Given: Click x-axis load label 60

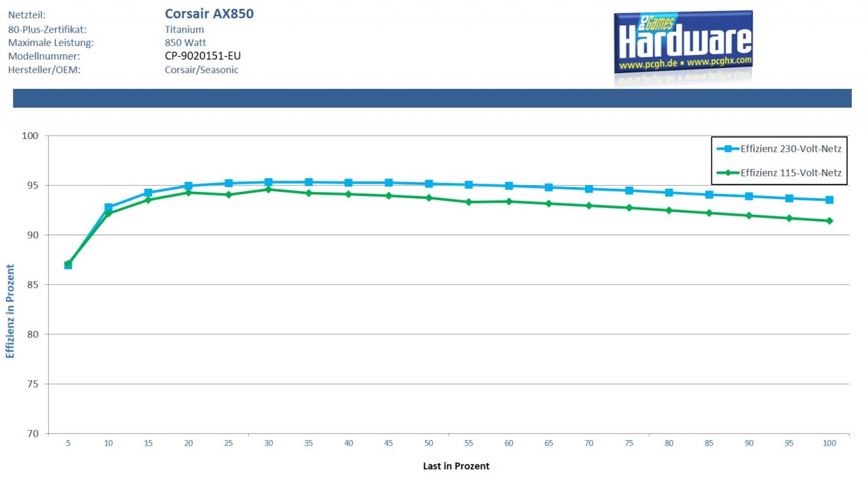Looking at the screenshot, I should [509, 443].
